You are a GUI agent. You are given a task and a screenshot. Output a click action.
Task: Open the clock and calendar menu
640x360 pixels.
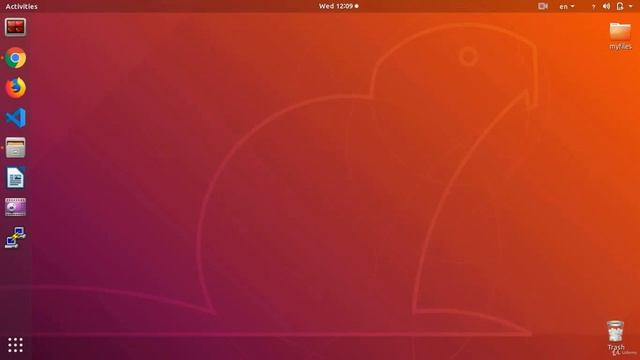click(x=338, y=6)
